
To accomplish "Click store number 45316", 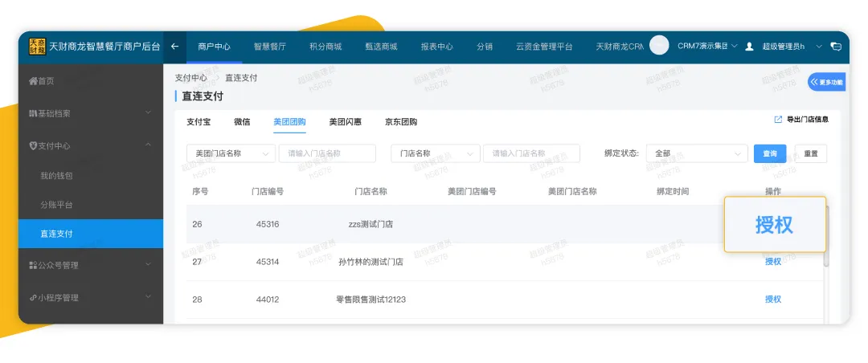I will coord(268,225).
